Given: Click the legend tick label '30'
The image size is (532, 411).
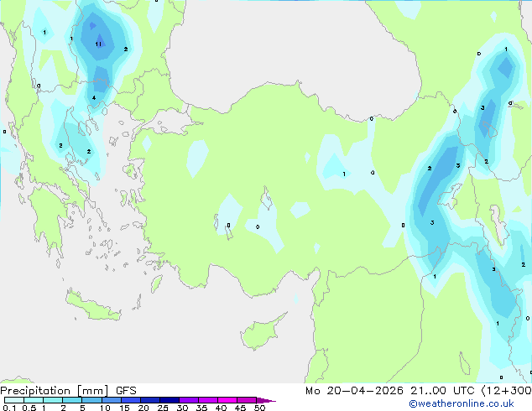Looking at the screenshot, I should [182, 408].
